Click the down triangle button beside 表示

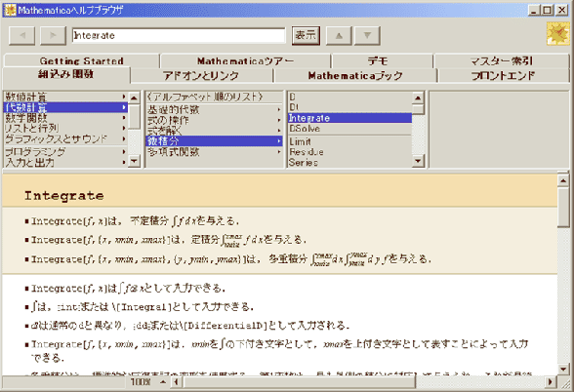click(367, 35)
